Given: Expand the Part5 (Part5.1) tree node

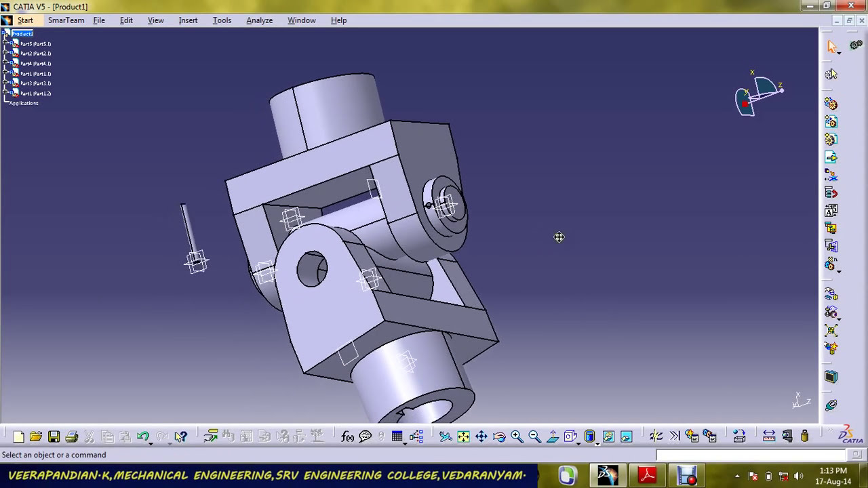Looking at the screenshot, I should [x=6, y=43].
